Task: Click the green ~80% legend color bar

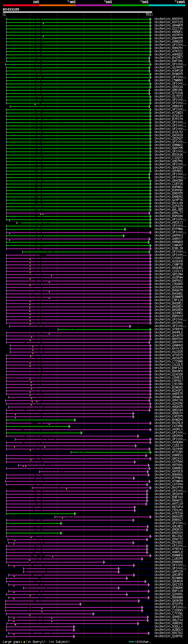Action: [x=130, y=5]
